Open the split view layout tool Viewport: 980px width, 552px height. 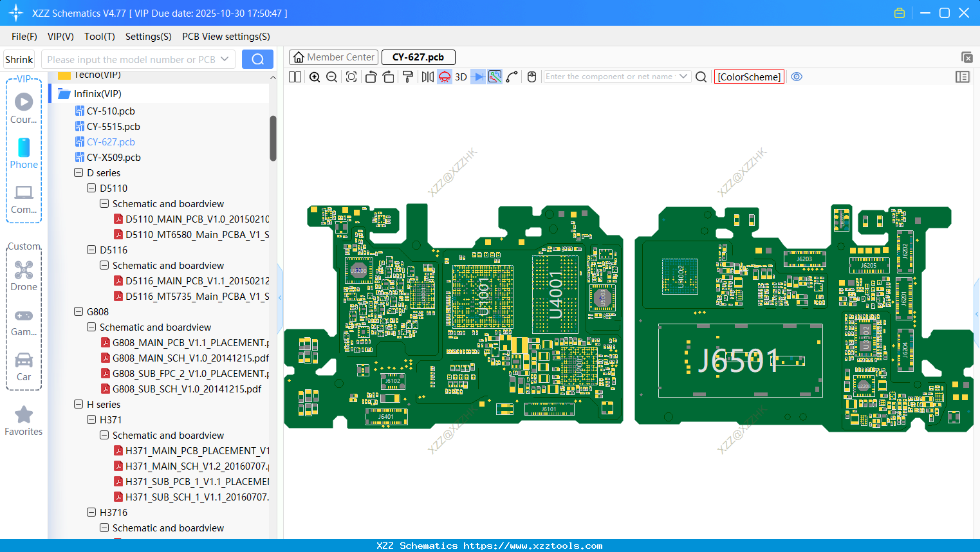(x=294, y=77)
